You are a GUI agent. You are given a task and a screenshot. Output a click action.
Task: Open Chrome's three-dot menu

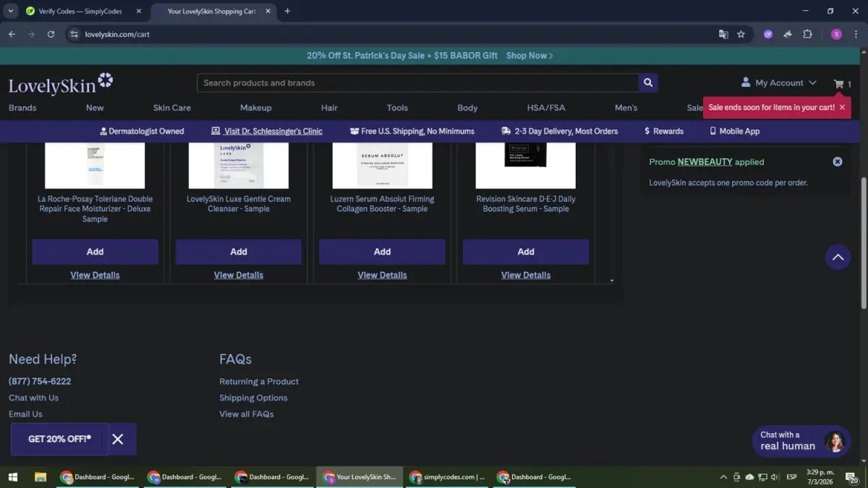click(x=856, y=34)
